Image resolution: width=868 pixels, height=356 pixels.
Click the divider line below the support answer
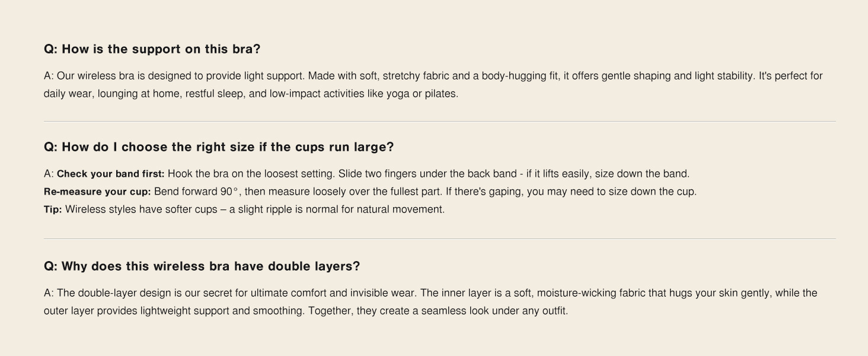440,121
